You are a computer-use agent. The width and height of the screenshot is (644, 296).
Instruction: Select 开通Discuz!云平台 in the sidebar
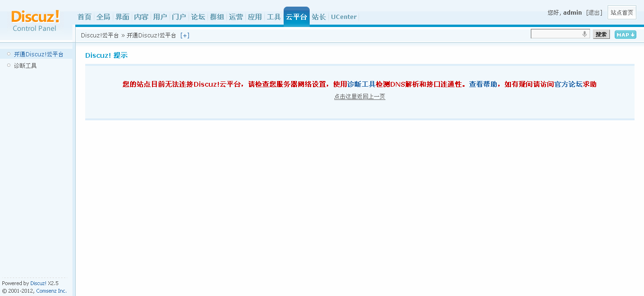tap(38, 54)
